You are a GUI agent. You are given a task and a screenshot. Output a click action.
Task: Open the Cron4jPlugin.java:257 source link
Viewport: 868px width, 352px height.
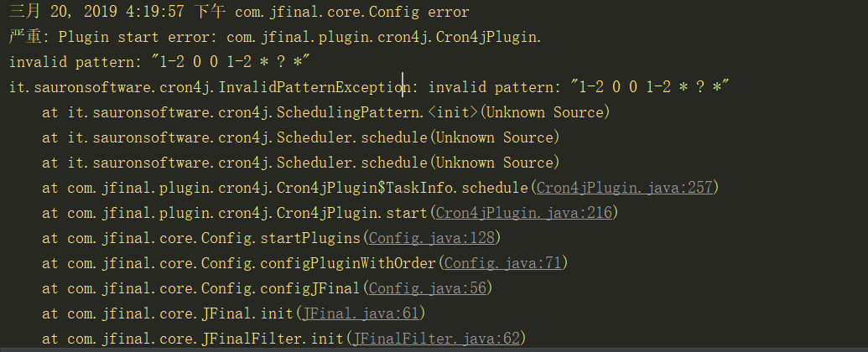pyautogui.click(x=626, y=188)
